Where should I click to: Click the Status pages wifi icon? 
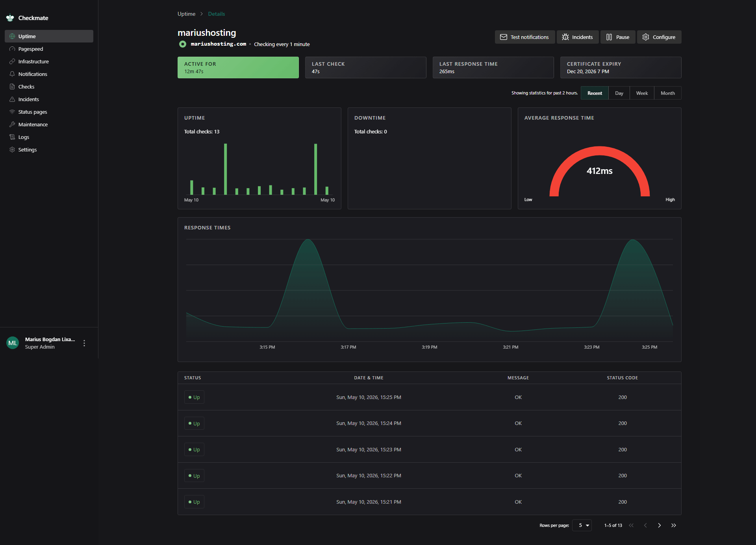pos(12,112)
